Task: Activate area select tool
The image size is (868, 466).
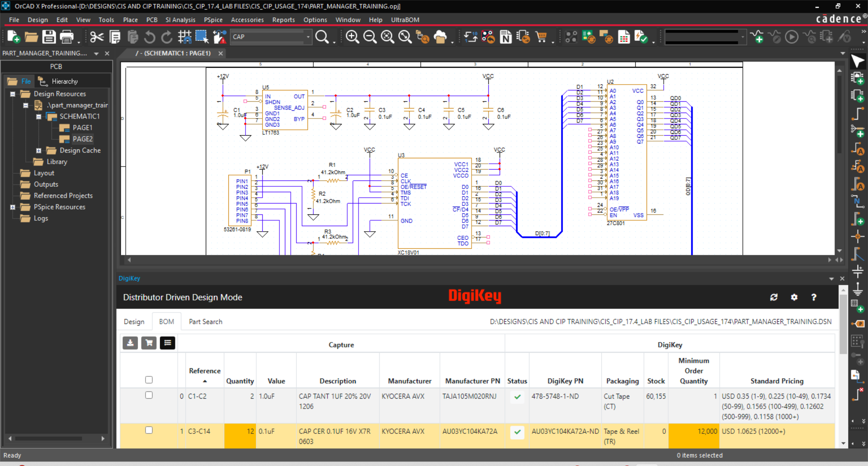Action: (202, 37)
